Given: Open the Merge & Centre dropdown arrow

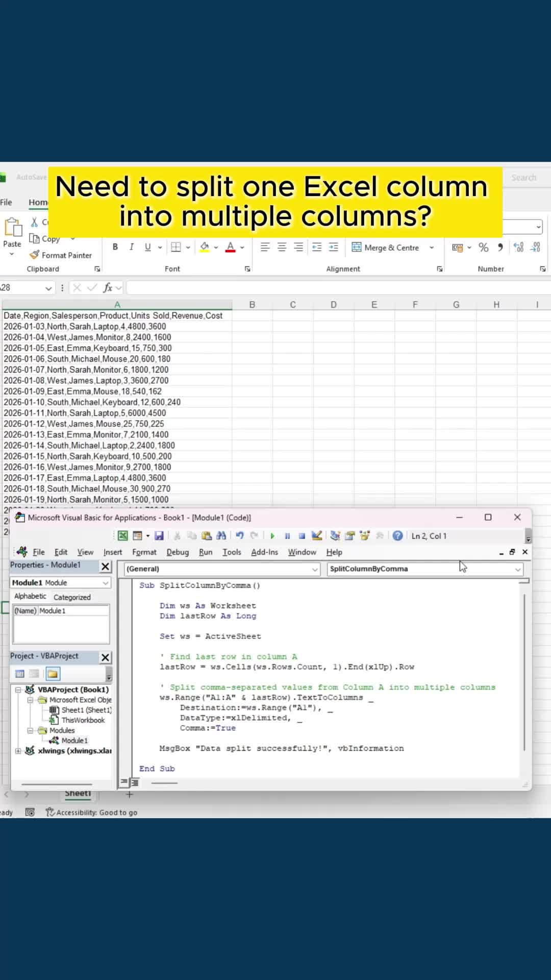Looking at the screenshot, I should click(432, 248).
